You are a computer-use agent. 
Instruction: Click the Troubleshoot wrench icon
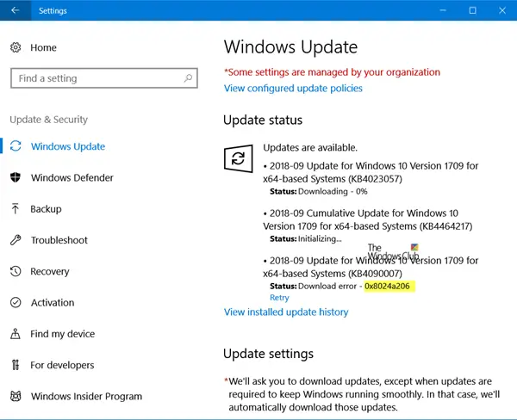[x=16, y=240]
